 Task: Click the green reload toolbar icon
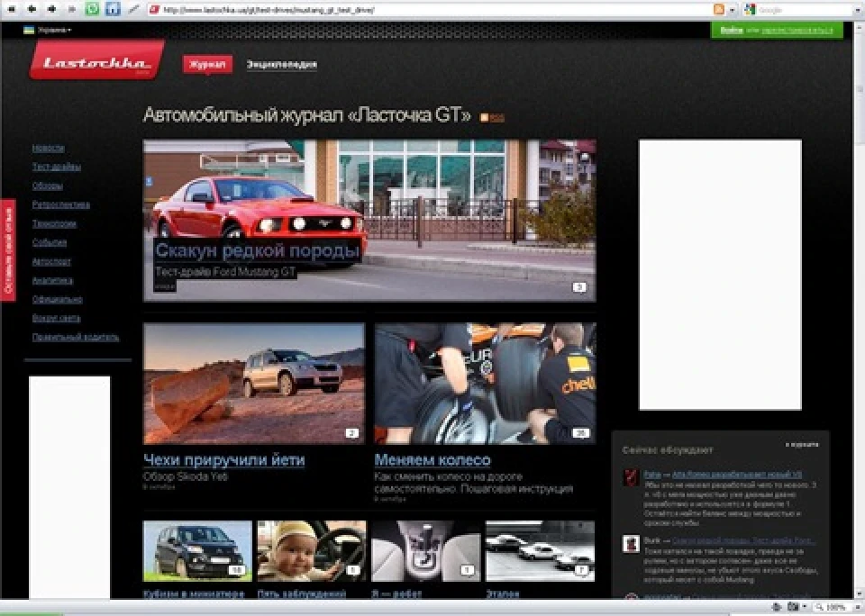coord(92,9)
